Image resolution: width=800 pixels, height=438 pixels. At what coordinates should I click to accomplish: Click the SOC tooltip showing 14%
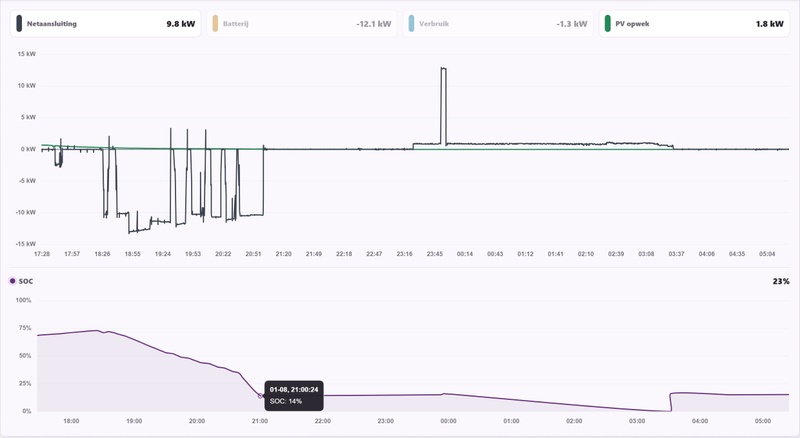[294, 396]
